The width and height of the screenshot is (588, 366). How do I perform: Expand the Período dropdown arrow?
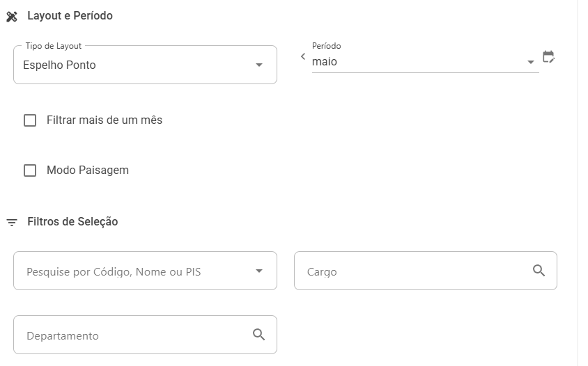531,62
